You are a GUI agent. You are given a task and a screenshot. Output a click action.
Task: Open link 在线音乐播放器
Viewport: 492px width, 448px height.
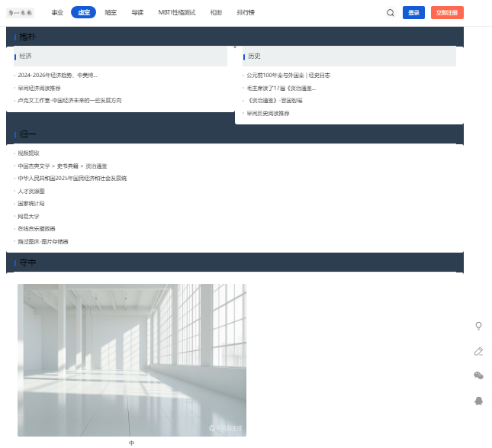coord(37,228)
